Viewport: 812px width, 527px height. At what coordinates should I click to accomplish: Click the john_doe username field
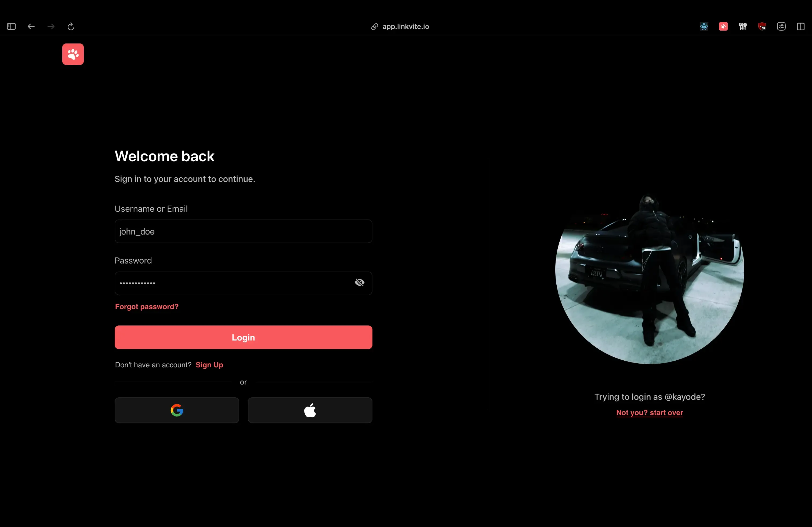[x=243, y=232]
